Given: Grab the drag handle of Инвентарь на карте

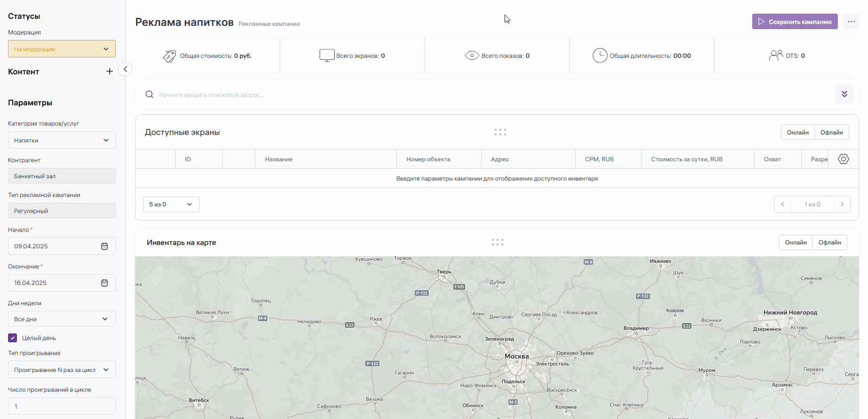Looking at the screenshot, I should [497, 242].
